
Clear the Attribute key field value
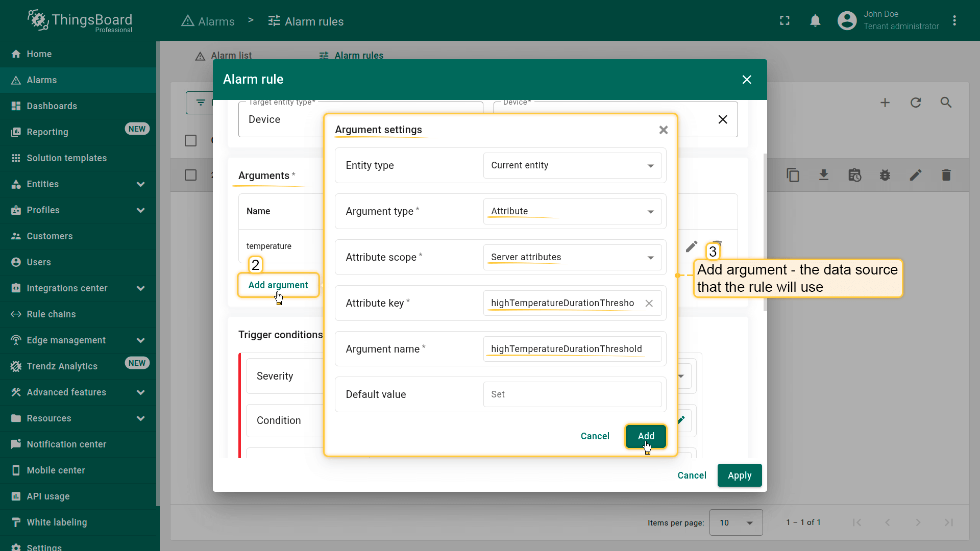(x=649, y=304)
